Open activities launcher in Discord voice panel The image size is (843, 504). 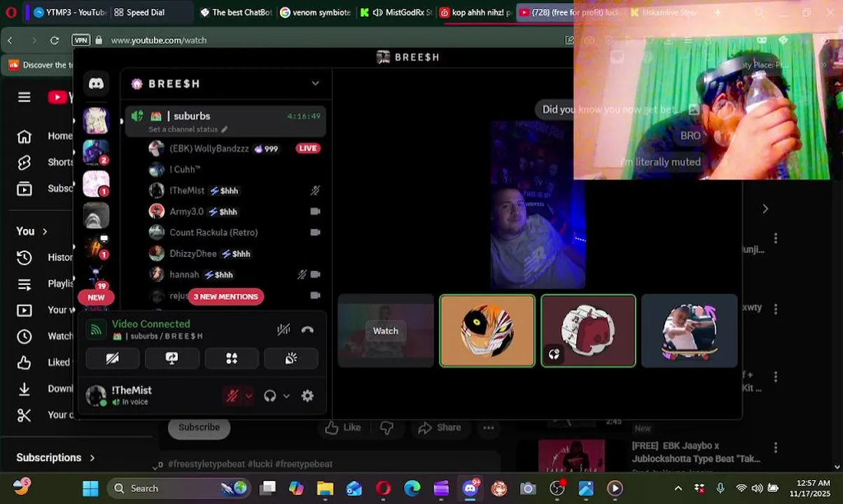click(232, 358)
